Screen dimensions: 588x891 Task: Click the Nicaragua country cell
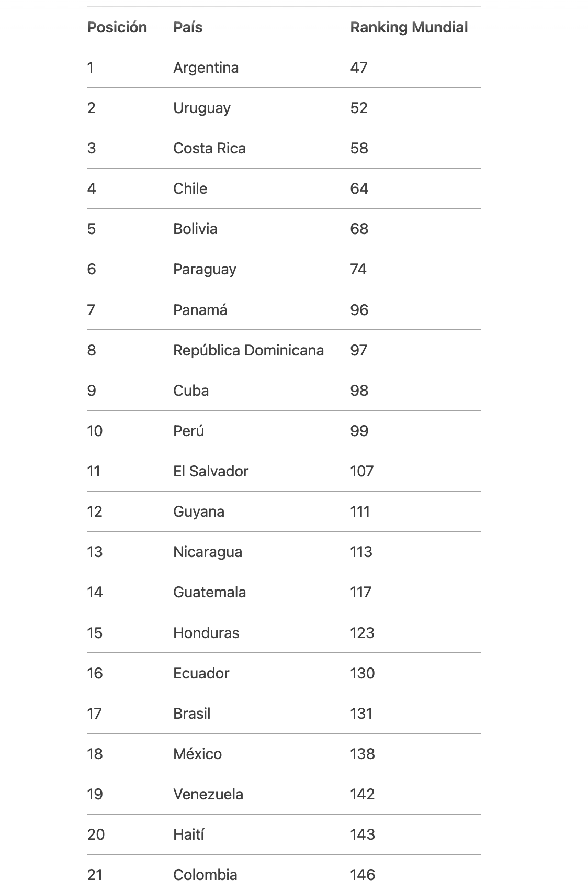pyautogui.click(x=207, y=552)
